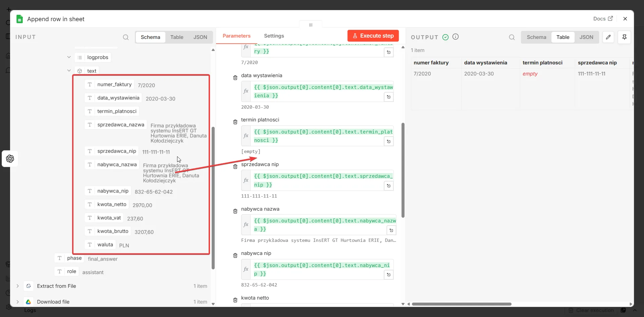
Task: Show output info tooltip icon
Action: 455,37
